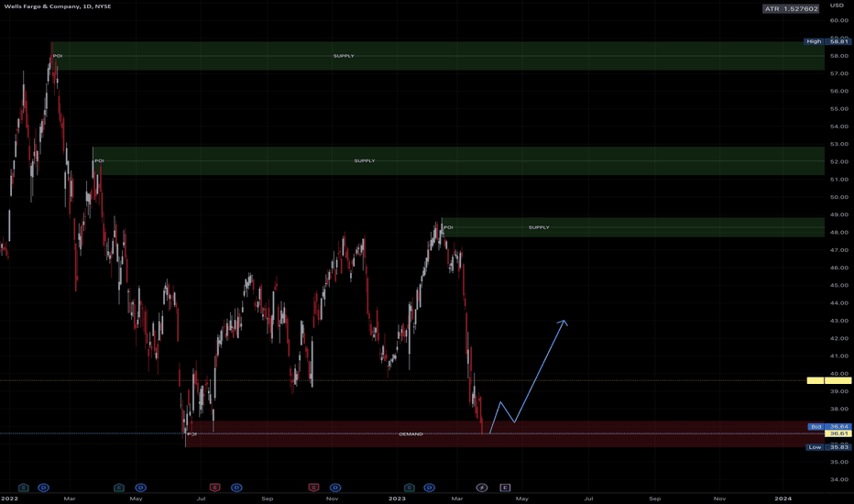
Task: Click the 60.00 price axis tick
Action: [x=839, y=20]
